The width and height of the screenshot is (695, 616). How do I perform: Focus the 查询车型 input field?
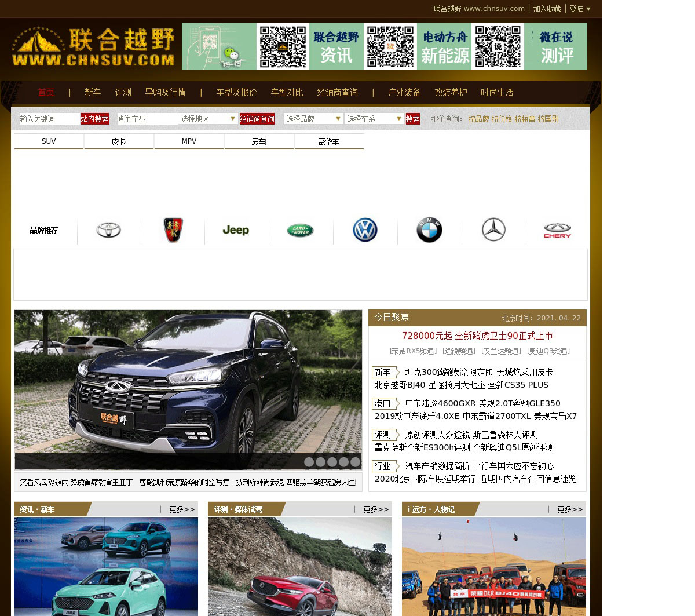[147, 119]
